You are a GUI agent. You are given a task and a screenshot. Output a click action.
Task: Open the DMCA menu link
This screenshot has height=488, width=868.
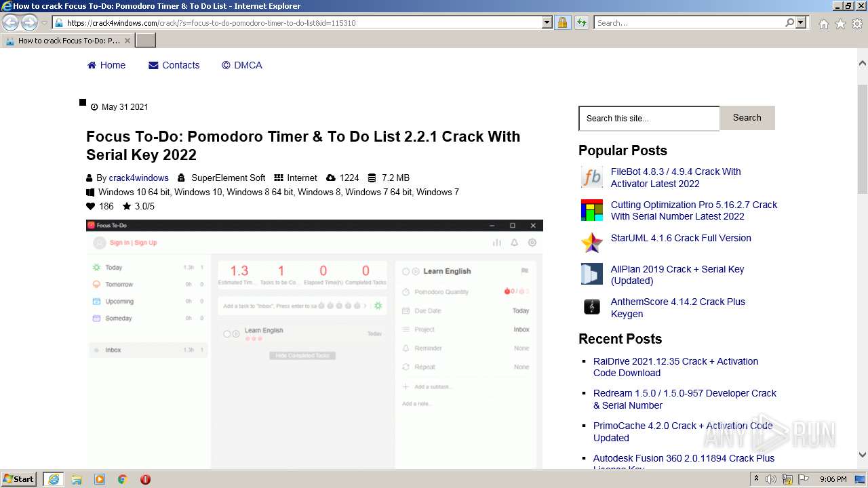pyautogui.click(x=242, y=65)
